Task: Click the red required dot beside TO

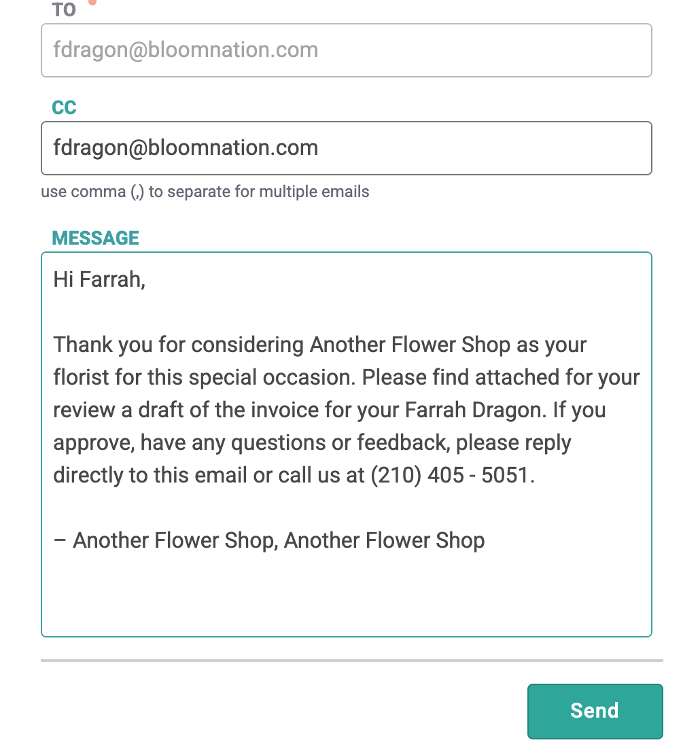Action: pyautogui.click(x=92, y=2)
